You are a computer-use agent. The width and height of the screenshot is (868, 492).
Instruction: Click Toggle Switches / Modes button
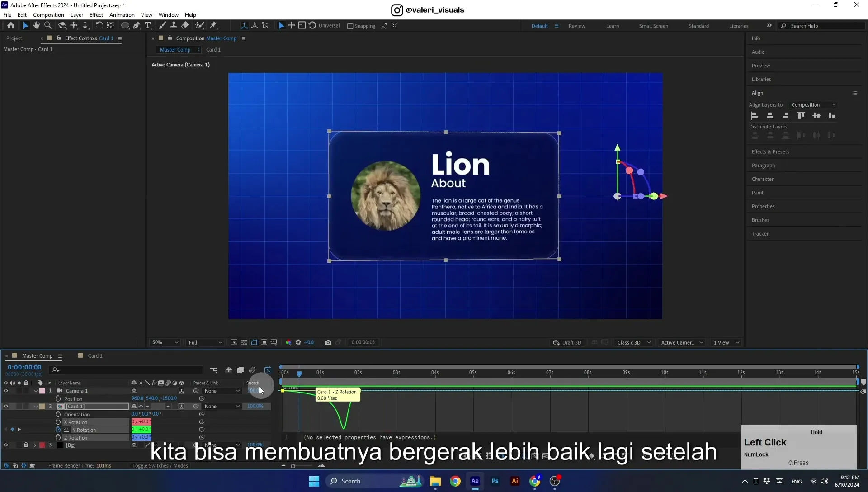pyautogui.click(x=160, y=465)
